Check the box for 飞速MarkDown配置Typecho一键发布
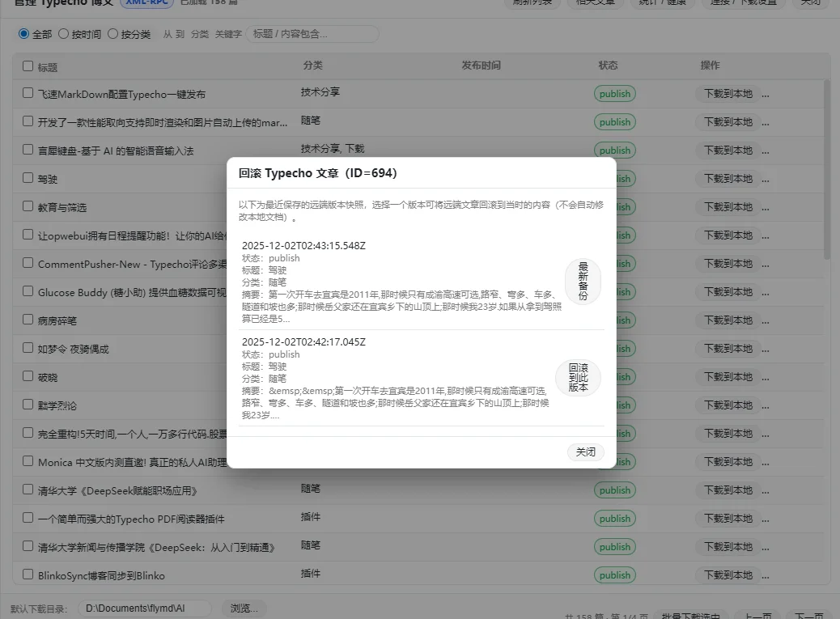This screenshot has width=840, height=619. coord(28,93)
